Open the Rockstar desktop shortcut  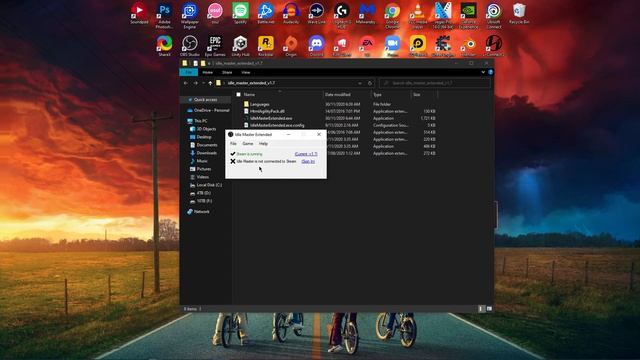tap(266, 45)
